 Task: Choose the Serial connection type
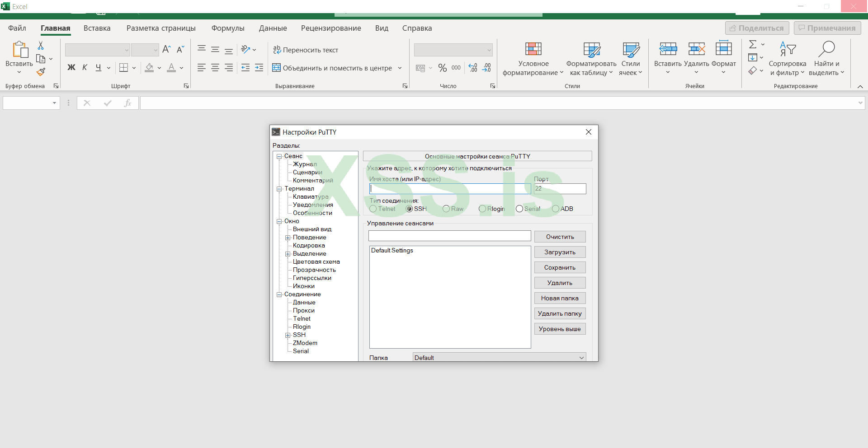pos(519,209)
